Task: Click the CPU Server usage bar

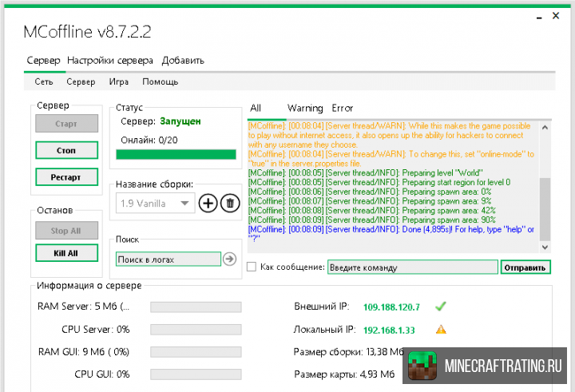Action: tap(196, 329)
